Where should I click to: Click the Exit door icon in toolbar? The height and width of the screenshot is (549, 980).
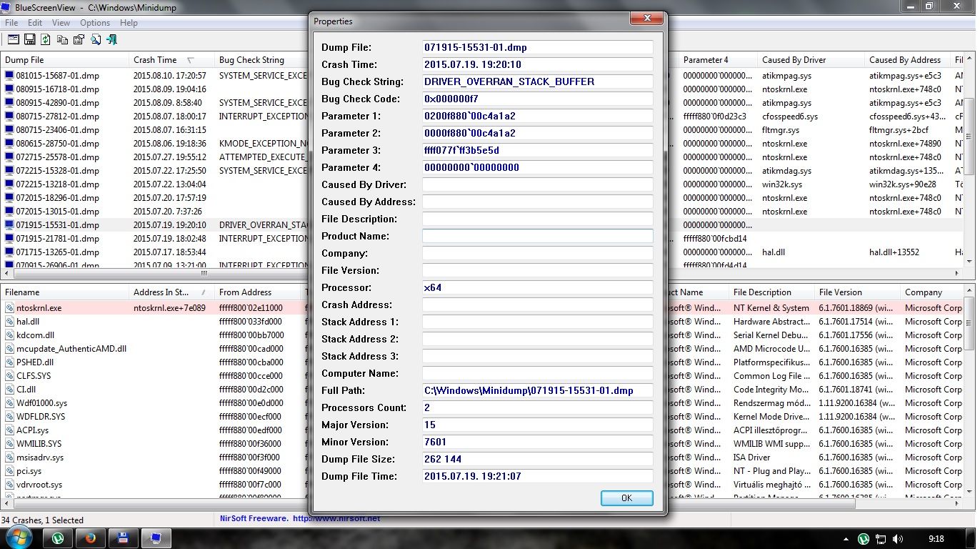(112, 39)
